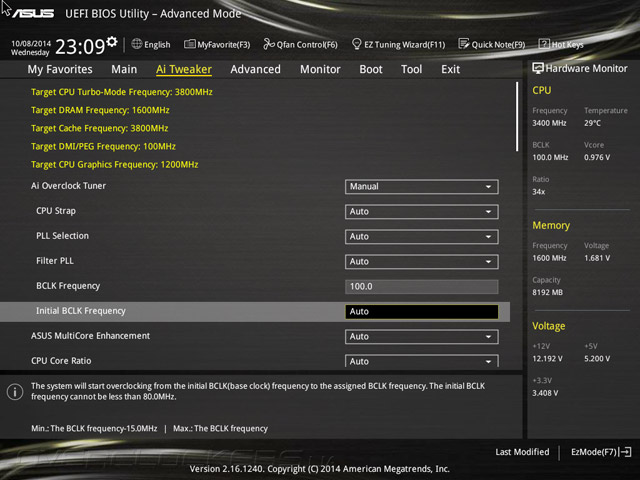Click the Last Modified button
640x480 pixels.
tap(522, 452)
